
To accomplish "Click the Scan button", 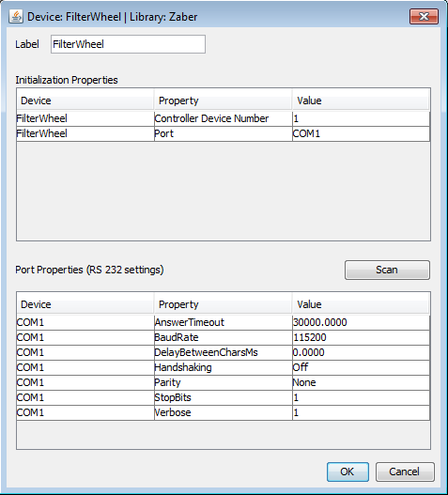I will point(387,270).
